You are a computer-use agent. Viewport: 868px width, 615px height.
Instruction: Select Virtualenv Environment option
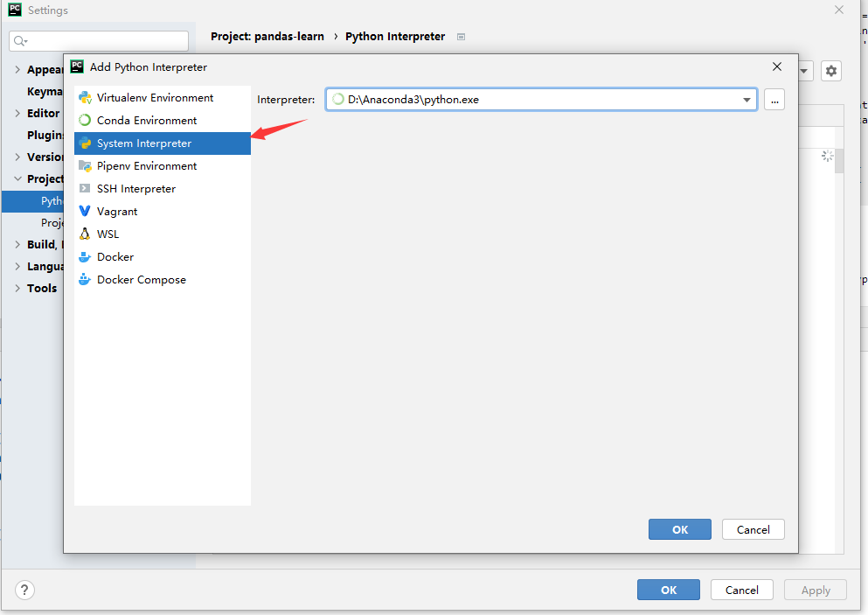tap(163, 97)
